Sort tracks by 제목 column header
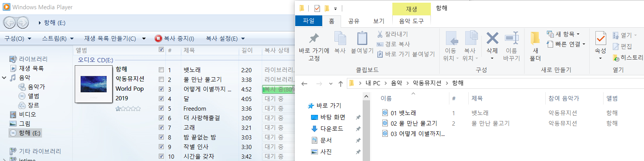 point(189,50)
